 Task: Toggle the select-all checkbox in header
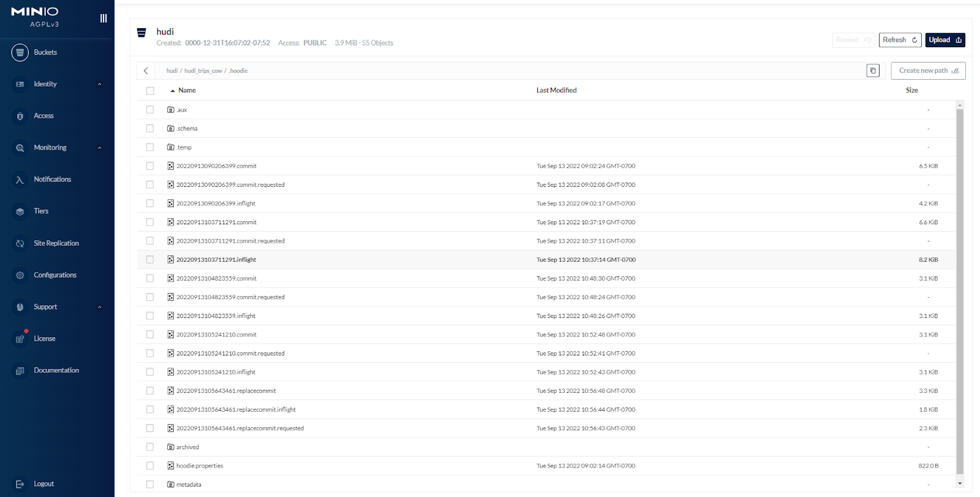pos(150,91)
